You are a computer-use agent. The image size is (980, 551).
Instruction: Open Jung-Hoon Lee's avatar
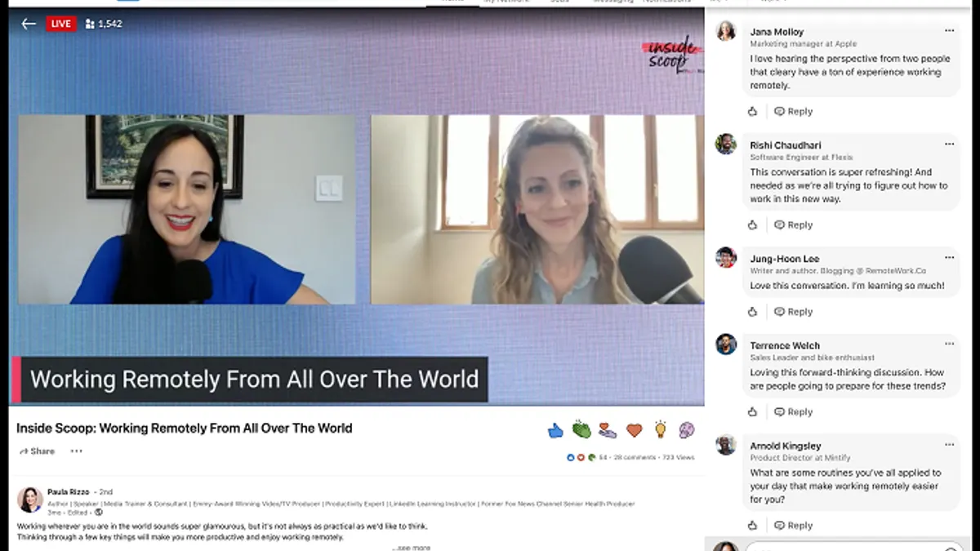point(726,257)
